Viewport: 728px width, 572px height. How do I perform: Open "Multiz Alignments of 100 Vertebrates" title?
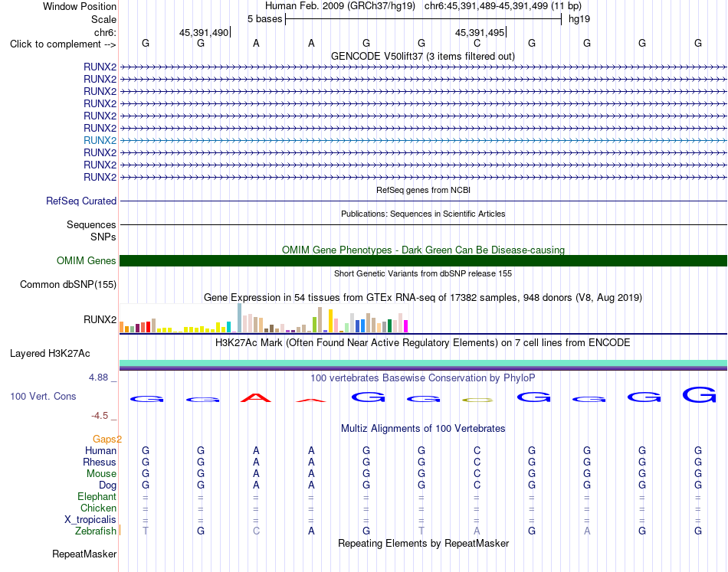[423, 428]
